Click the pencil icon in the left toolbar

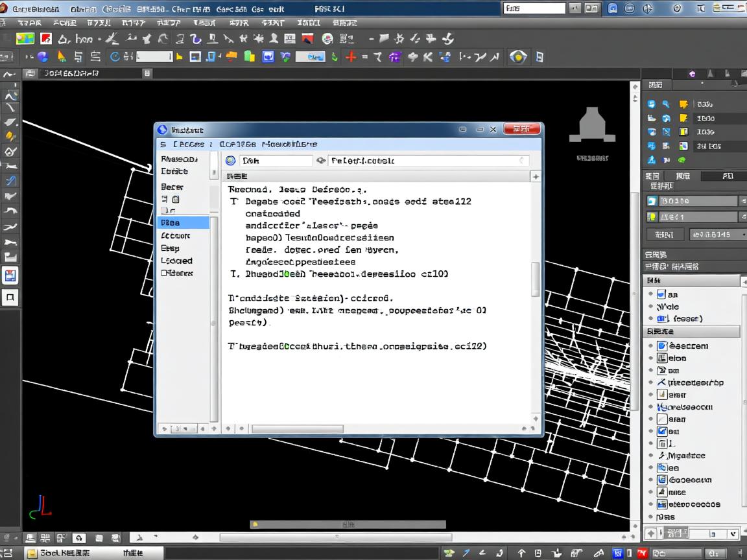10,136
